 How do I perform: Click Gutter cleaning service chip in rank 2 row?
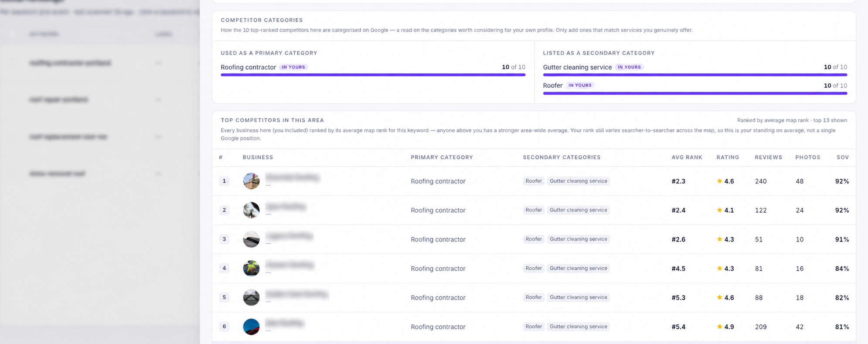click(578, 210)
